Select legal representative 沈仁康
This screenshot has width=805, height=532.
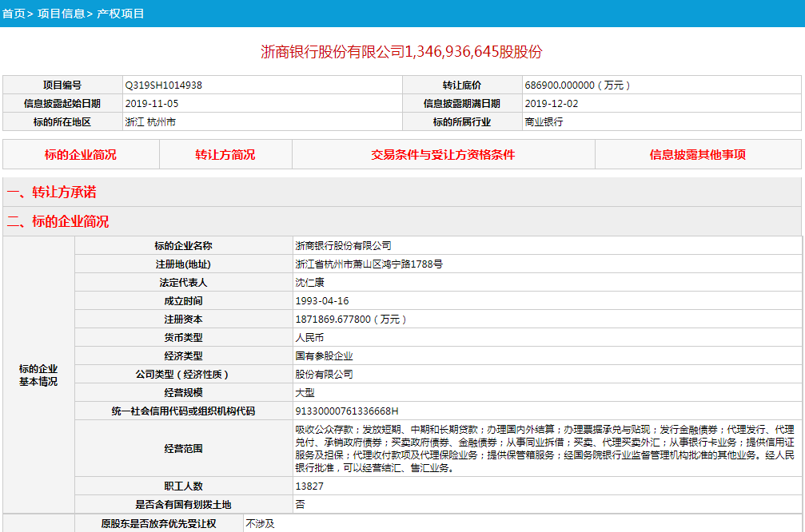tap(309, 283)
